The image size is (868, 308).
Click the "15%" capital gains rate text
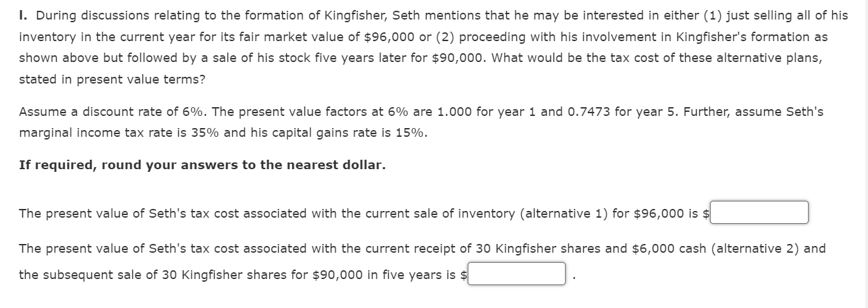412,133
